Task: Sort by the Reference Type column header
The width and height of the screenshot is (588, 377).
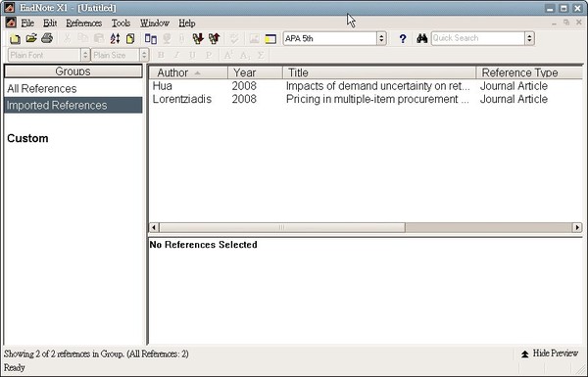Action: (529, 72)
